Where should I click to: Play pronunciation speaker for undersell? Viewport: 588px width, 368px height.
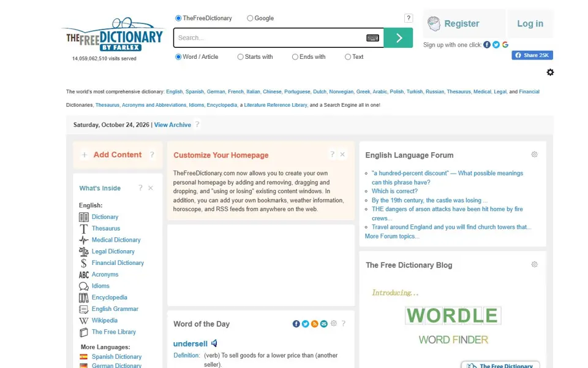click(x=214, y=343)
